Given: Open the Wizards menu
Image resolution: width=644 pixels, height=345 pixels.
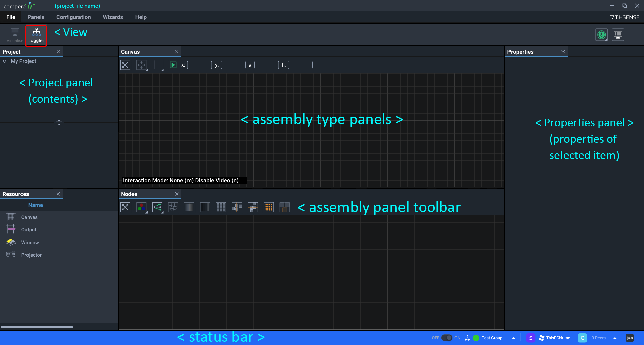Looking at the screenshot, I should pyautogui.click(x=113, y=17).
